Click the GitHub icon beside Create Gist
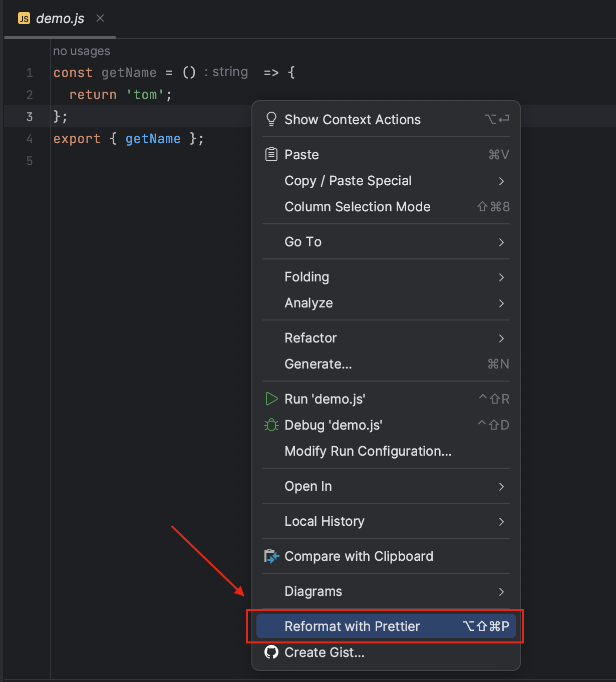Viewport: 616px width, 682px height. (271, 652)
